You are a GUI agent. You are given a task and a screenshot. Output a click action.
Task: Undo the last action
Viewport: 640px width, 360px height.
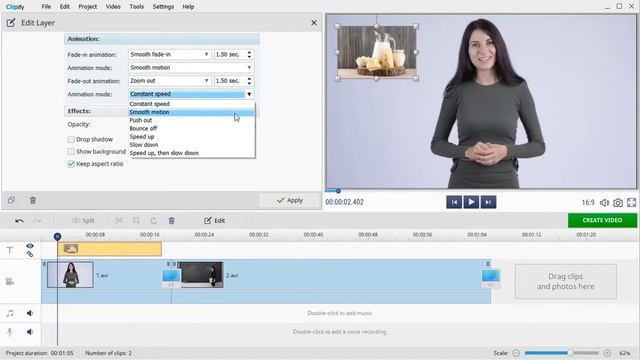pos(19,221)
